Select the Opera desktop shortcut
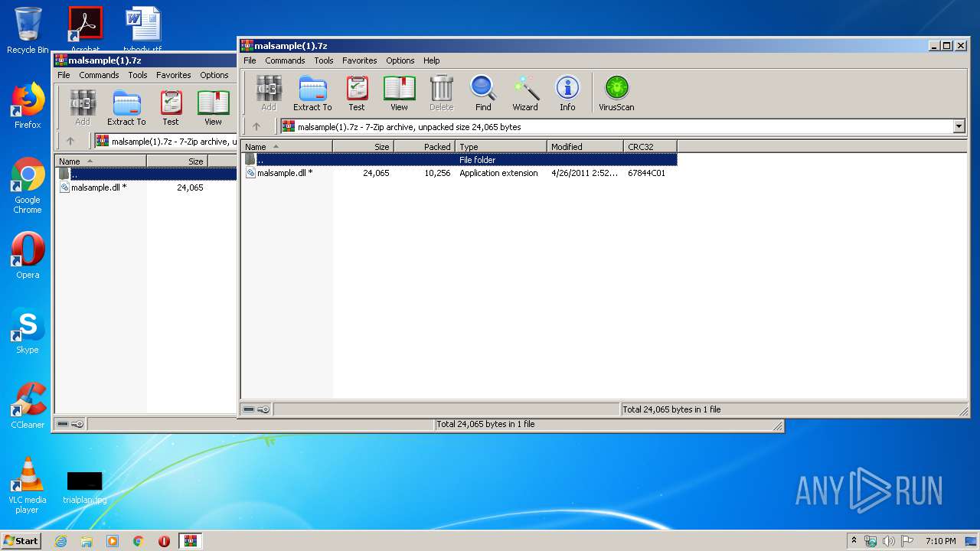Image resolution: width=980 pixels, height=551 pixels. point(28,256)
